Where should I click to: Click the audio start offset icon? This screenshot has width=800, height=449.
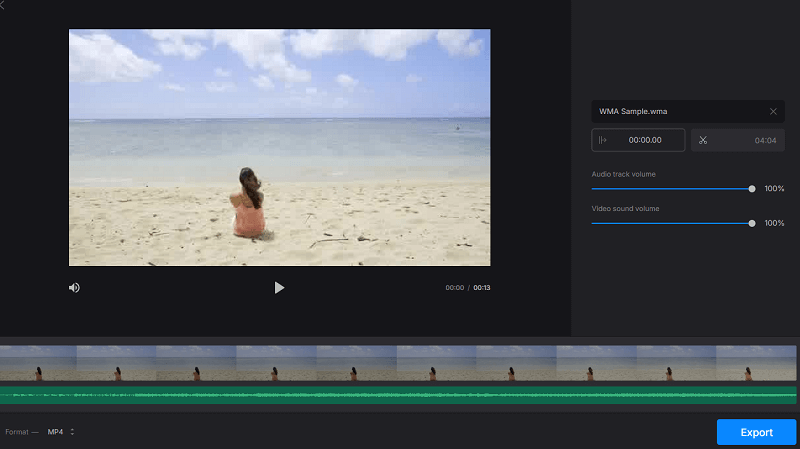(603, 140)
